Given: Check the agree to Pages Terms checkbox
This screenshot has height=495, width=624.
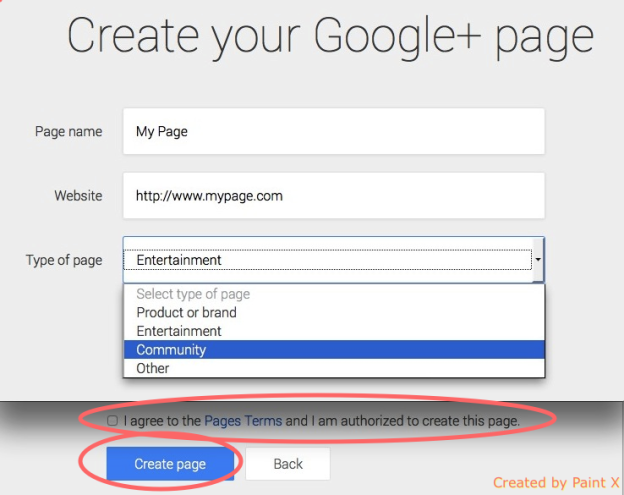Looking at the screenshot, I should (x=112, y=421).
